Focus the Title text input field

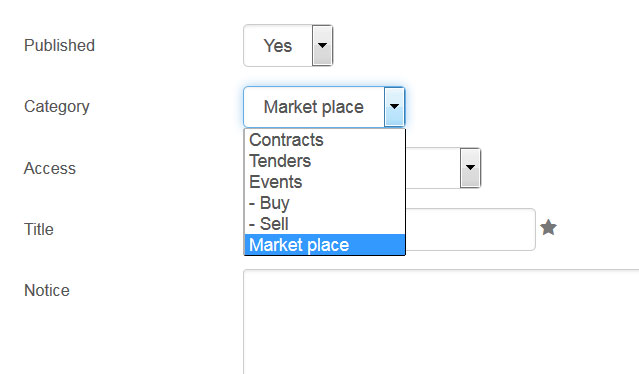click(471, 229)
